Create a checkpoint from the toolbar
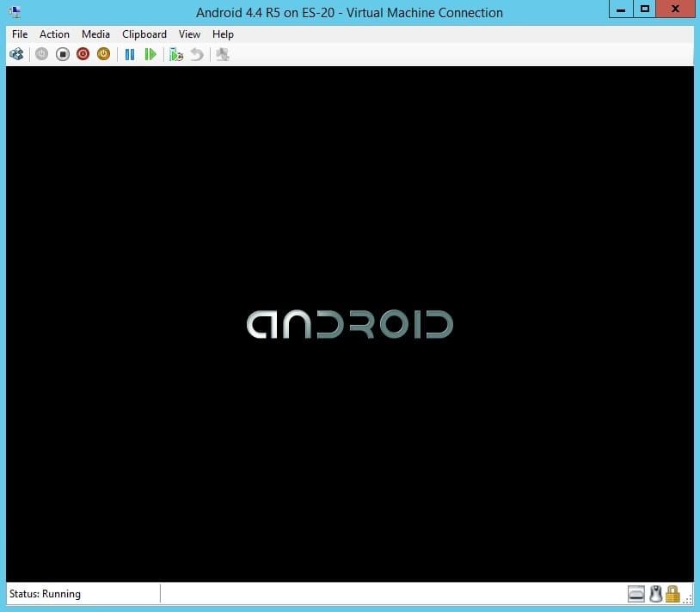Screen dimensions: 700x612 [176, 54]
